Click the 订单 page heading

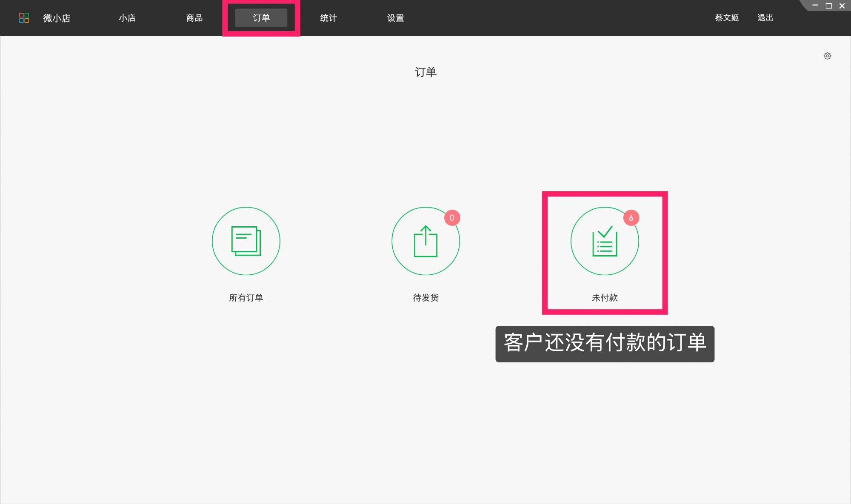coord(425,71)
